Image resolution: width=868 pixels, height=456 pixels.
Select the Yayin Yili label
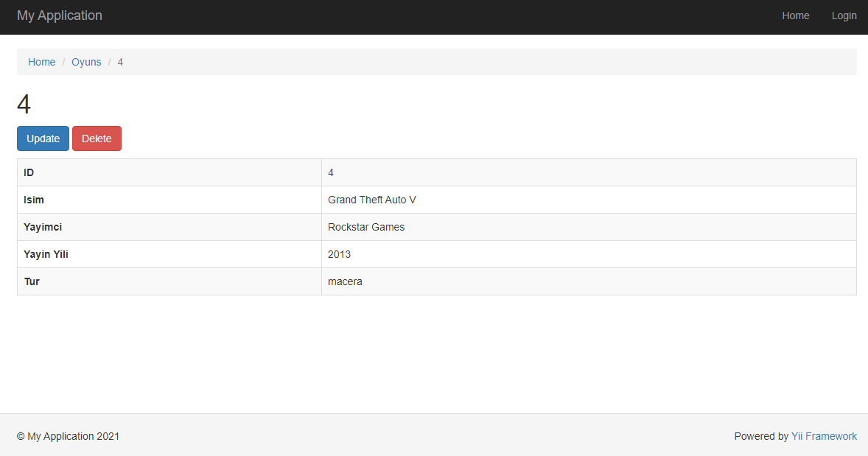(46, 255)
